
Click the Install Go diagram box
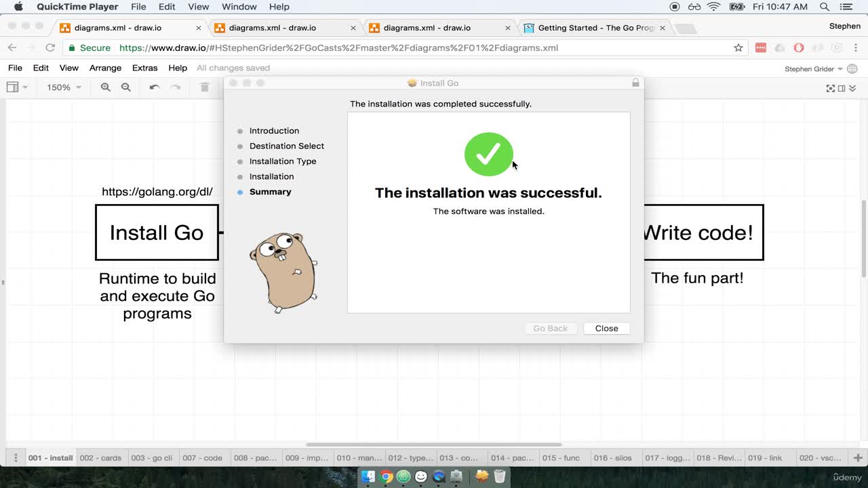(157, 232)
